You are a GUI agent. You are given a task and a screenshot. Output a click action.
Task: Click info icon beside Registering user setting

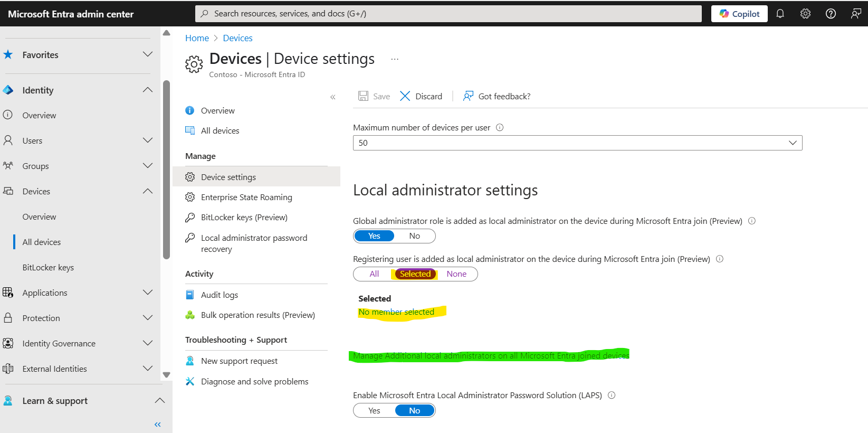point(719,259)
